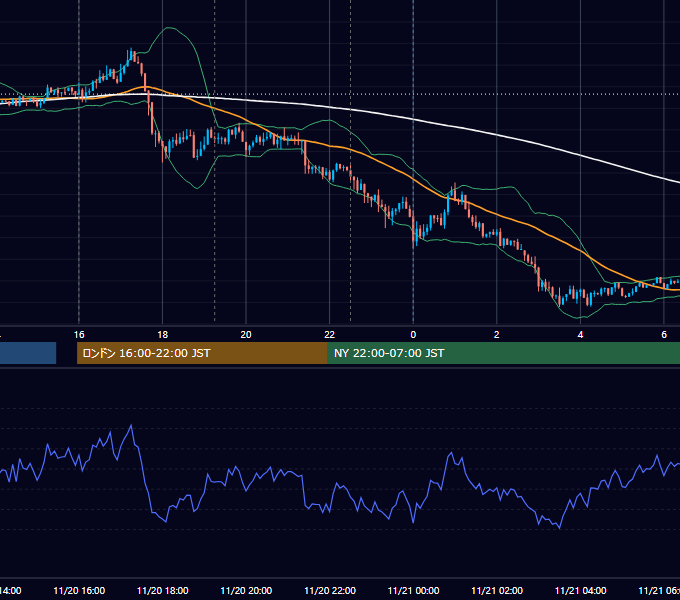Click the "11/20 16:00" date label

(x=79, y=591)
